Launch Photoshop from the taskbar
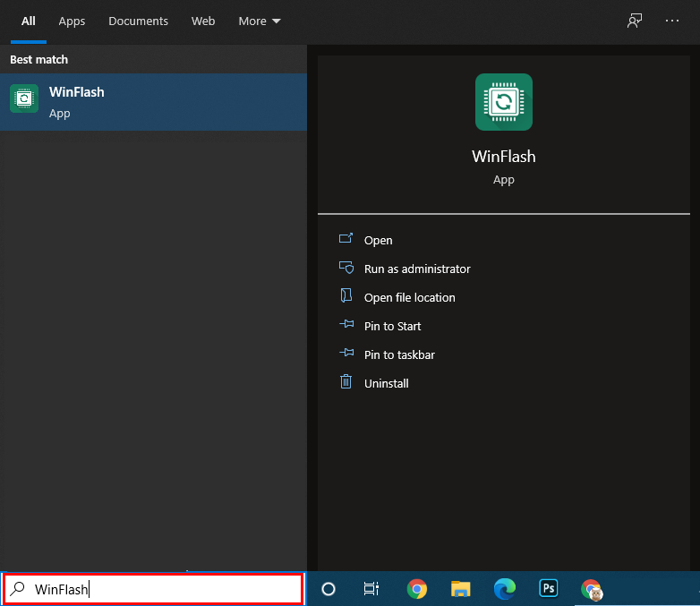The image size is (700, 606). [x=549, y=589]
